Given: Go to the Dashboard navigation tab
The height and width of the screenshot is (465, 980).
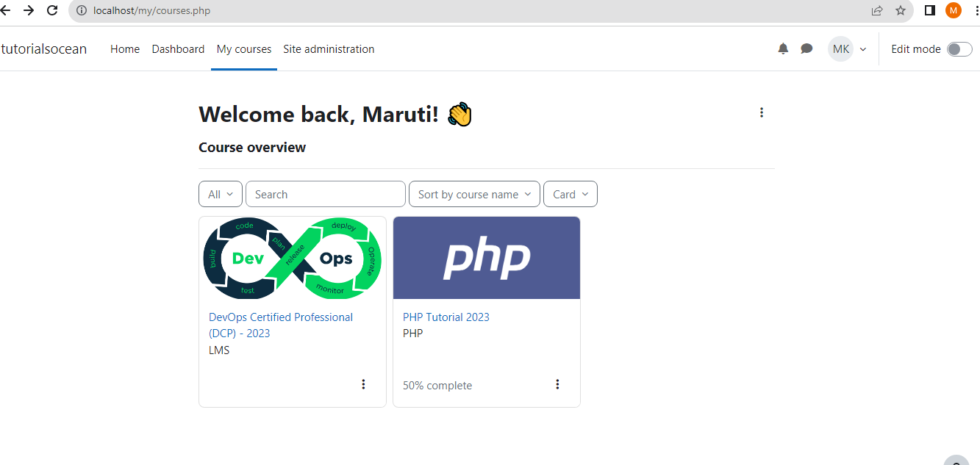Looking at the screenshot, I should point(178,49).
